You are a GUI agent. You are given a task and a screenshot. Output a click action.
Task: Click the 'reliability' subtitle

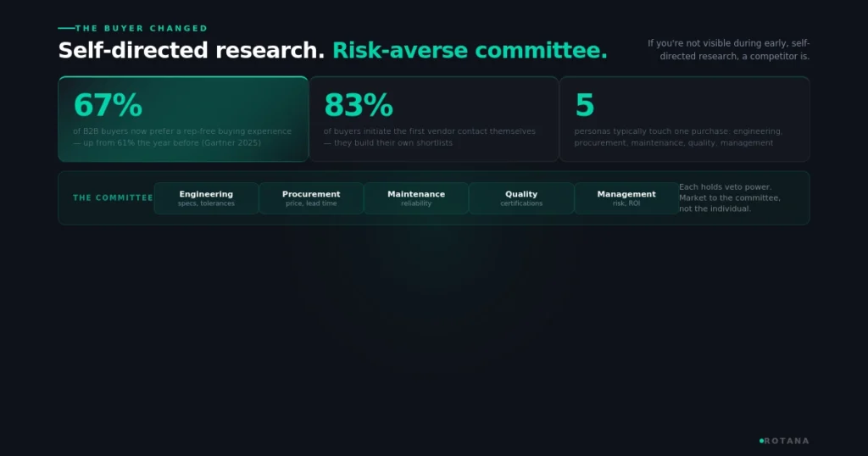(416, 203)
